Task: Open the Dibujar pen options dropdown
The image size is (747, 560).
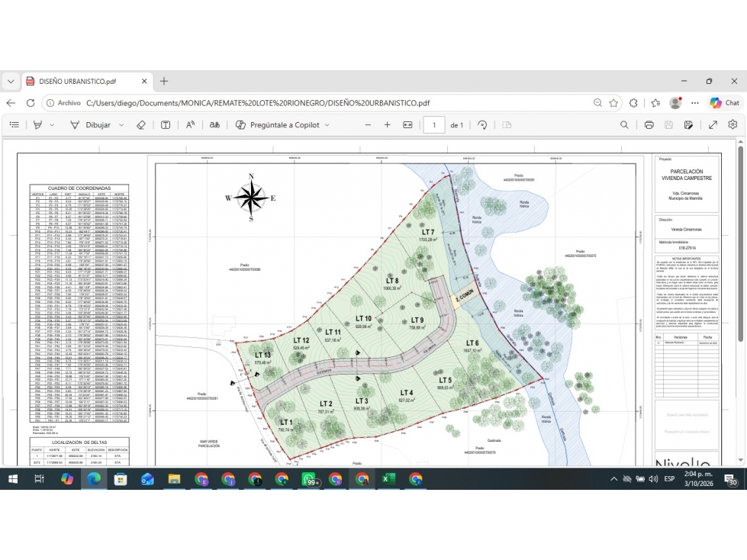Action: point(121,125)
